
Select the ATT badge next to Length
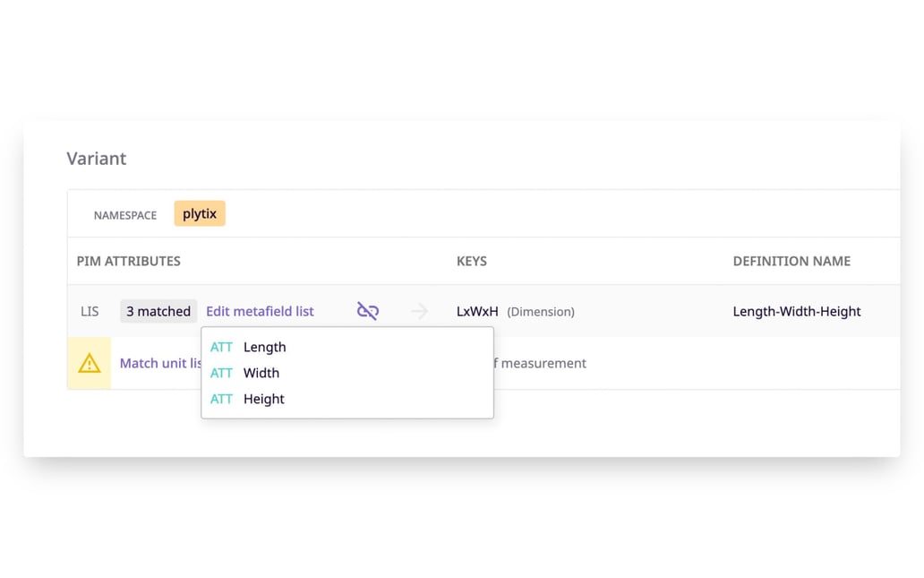pos(221,347)
